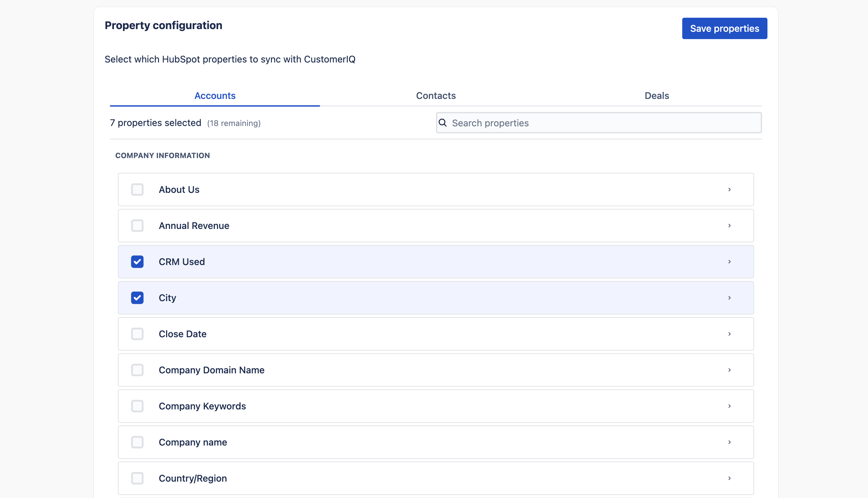The width and height of the screenshot is (868, 498).
Task: Open Company Domain Name chevron
Action: coord(729,370)
